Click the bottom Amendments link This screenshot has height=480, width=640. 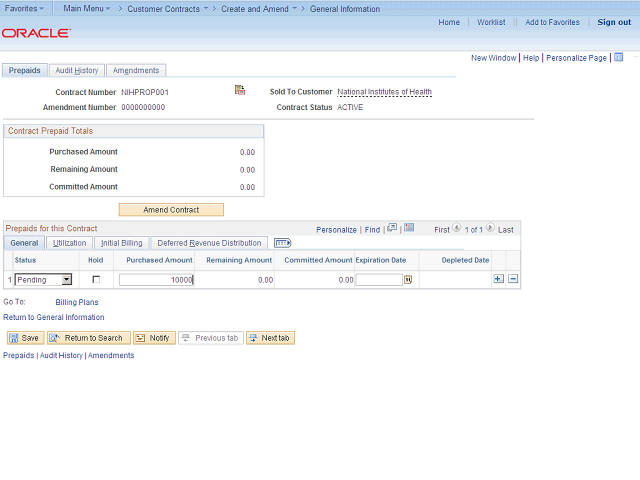click(x=111, y=356)
